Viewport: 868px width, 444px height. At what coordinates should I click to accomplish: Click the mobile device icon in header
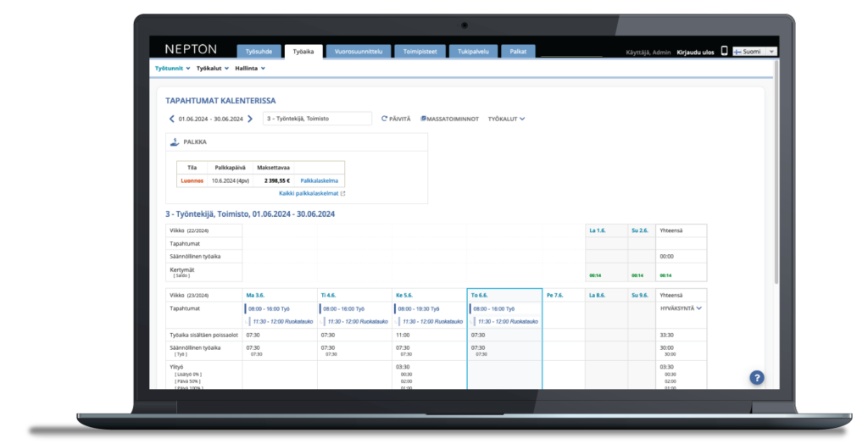[724, 52]
